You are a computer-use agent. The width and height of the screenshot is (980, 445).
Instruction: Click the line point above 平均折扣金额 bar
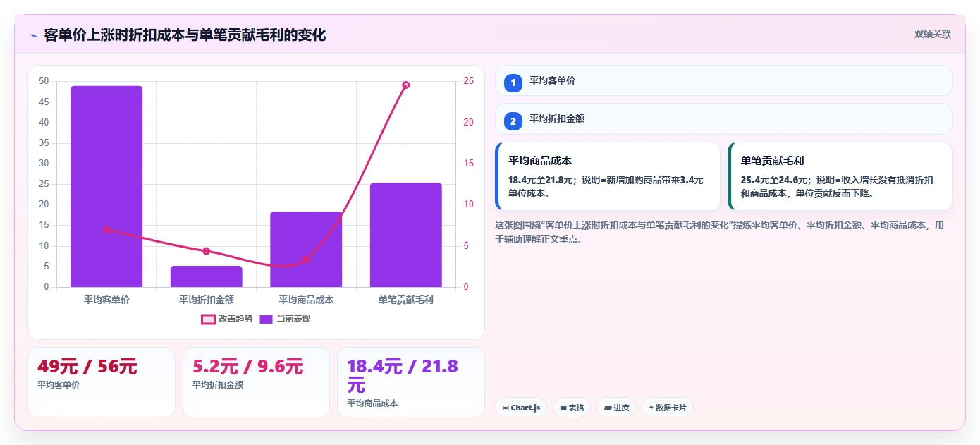pos(207,251)
